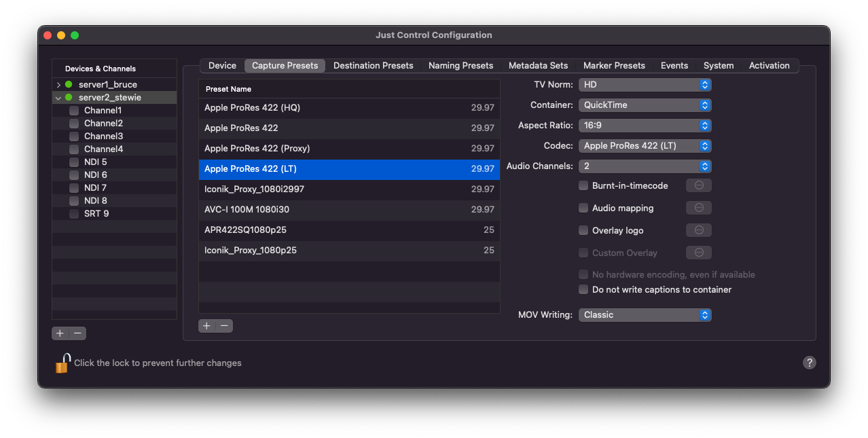Open the Audio mapping options button

[699, 208]
